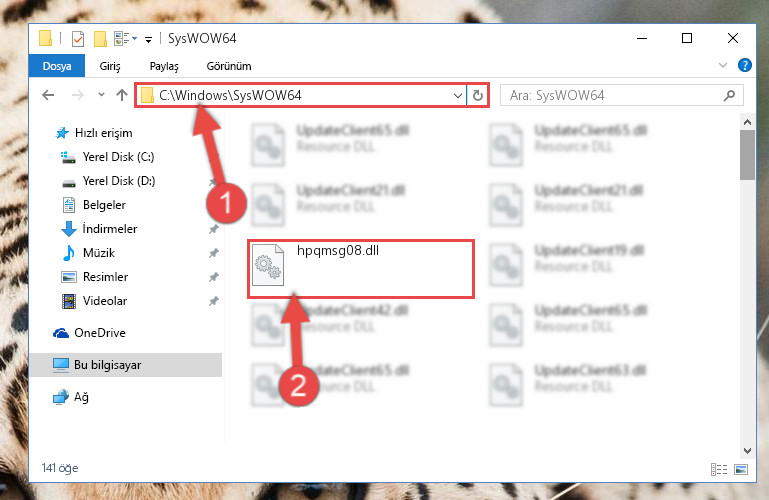This screenshot has width=769, height=500.
Task: Select Yerel Disk (C:) in sidebar
Action: point(118,157)
